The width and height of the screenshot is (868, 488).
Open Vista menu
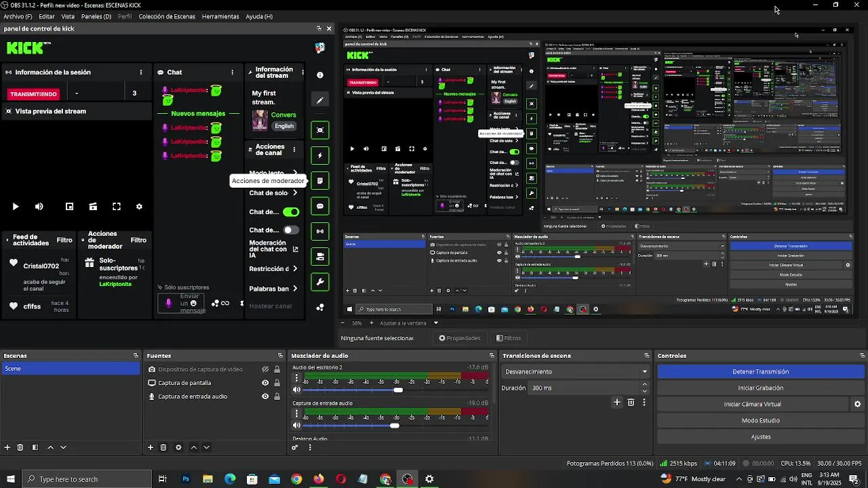tap(68, 16)
